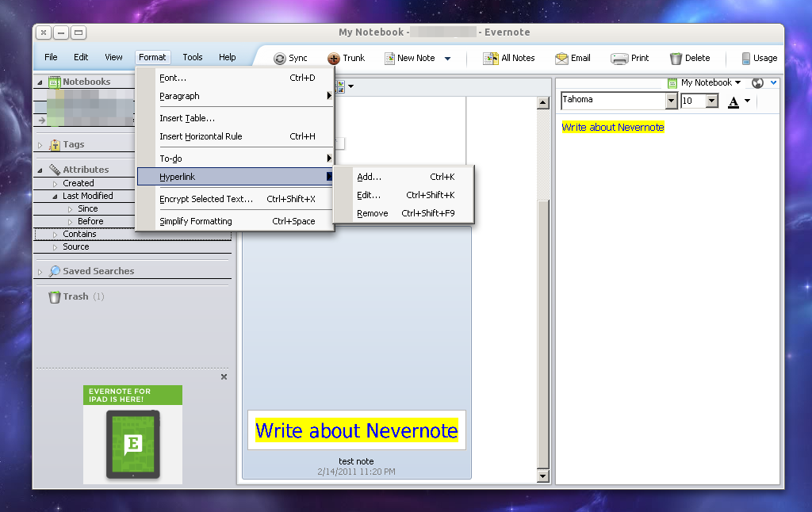Expand the Tags section

pyautogui.click(x=40, y=146)
